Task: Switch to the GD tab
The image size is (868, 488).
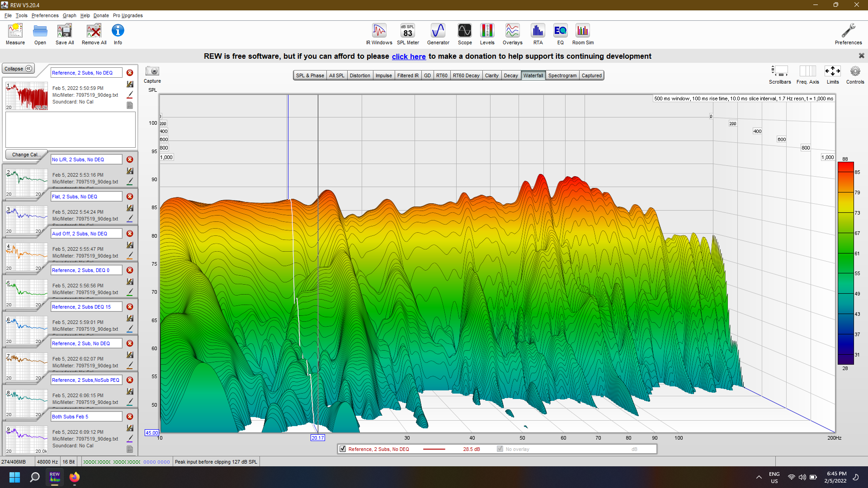Action: pyautogui.click(x=427, y=75)
